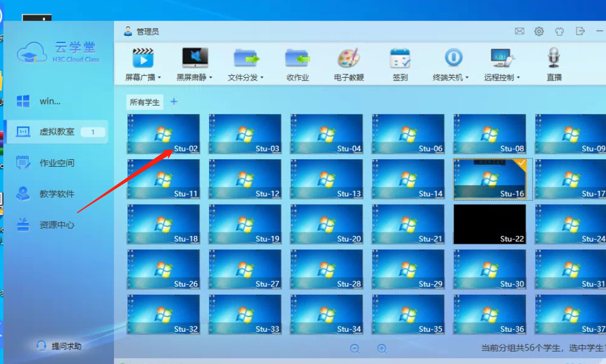Select student thumbnail Stu-11
This screenshot has width=606, height=364.
[163, 179]
